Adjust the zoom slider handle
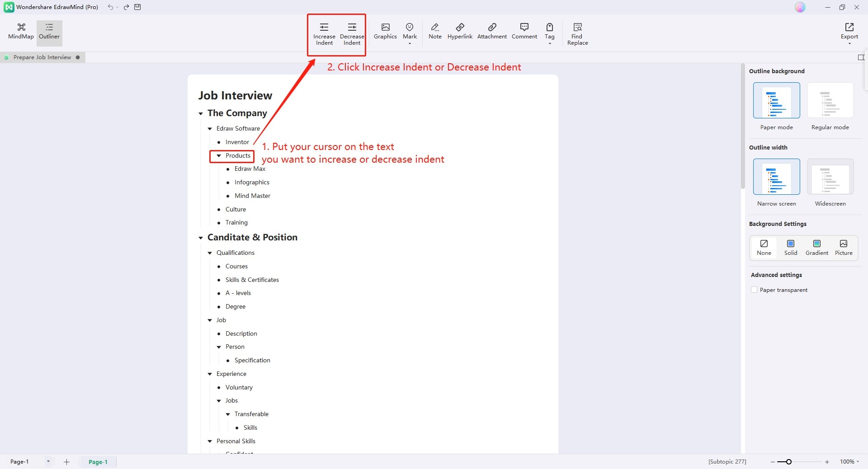 (x=789, y=462)
